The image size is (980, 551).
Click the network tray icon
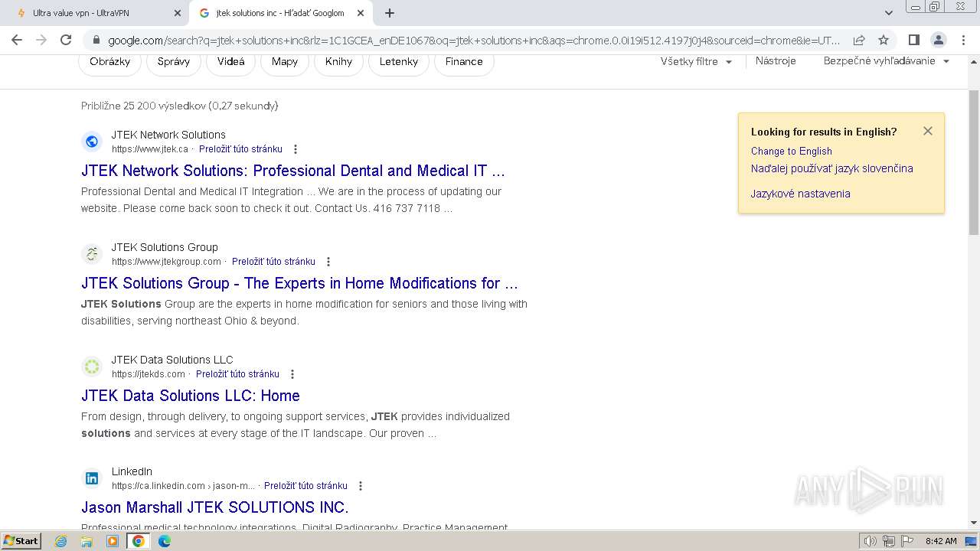tap(889, 541)
